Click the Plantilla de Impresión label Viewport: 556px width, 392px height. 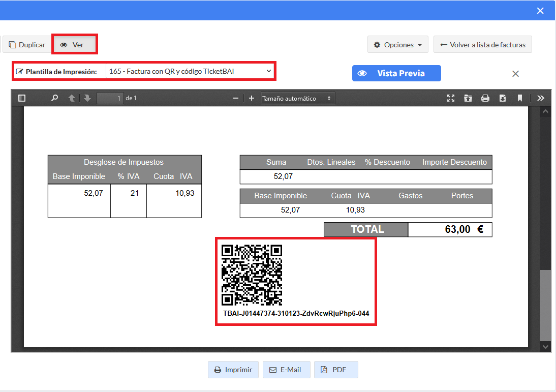point(61,72)
